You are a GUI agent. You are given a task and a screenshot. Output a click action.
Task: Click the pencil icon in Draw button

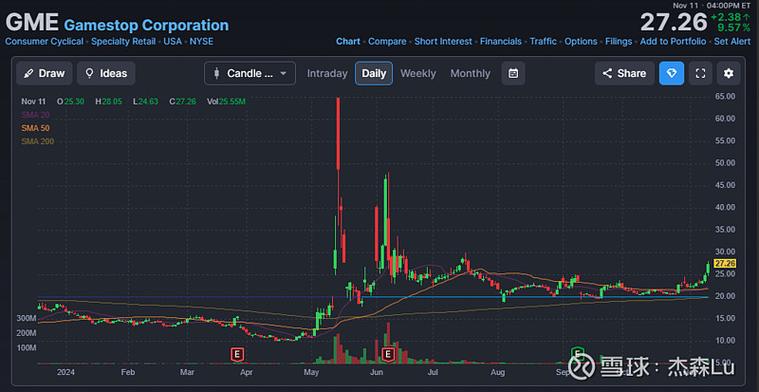[x=29, y=74]
